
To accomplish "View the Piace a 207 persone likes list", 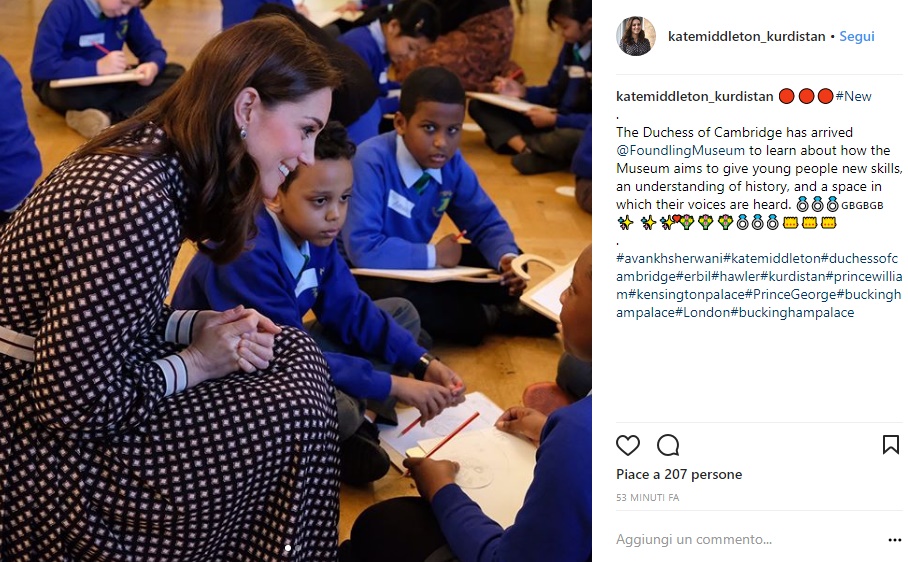I will click(x=679, y=475).
